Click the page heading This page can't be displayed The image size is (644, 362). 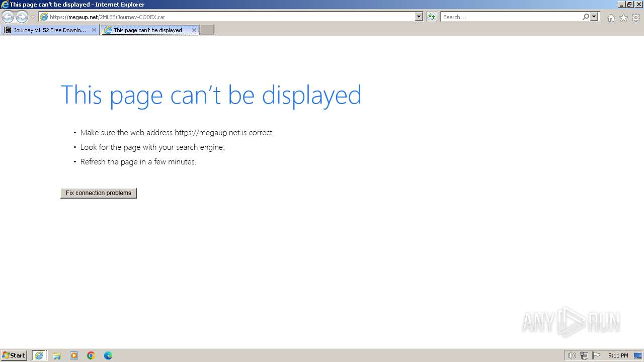(x=211, y=95)
